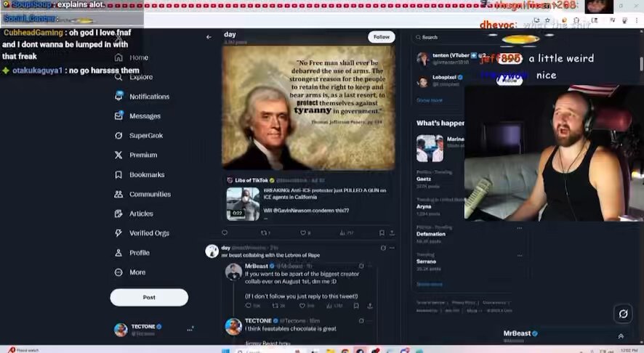Open the Communities people icon

pos(118,194)
